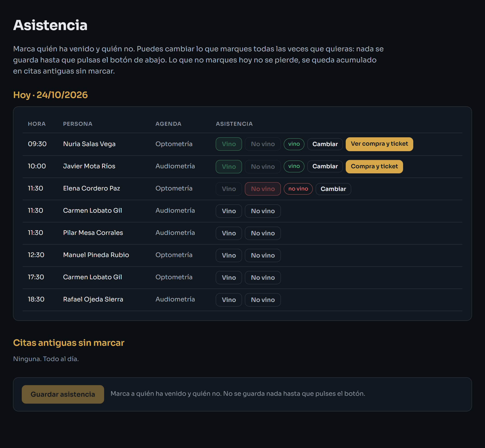Open Ver compra y ticket button
The height and width of the screenshot is (448, 485).
pyautogui.click(x=379, y=144)
